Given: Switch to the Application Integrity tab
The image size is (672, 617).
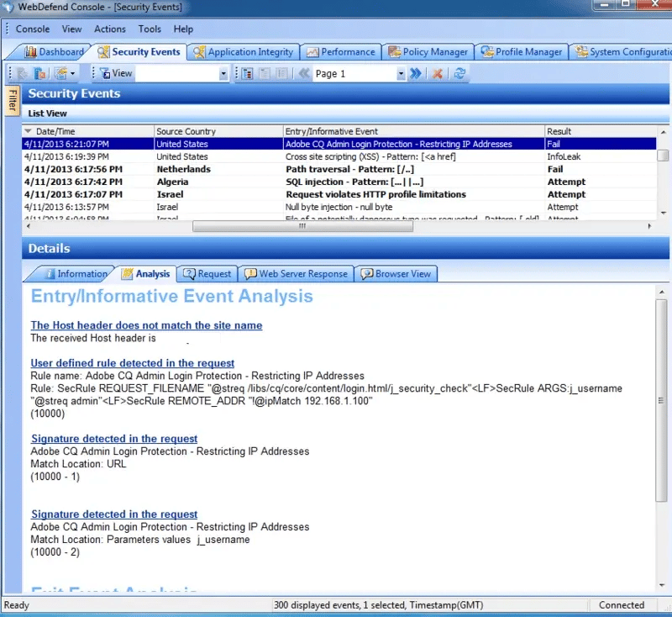Looking at the screenshot, I should (x=244, y=52).
